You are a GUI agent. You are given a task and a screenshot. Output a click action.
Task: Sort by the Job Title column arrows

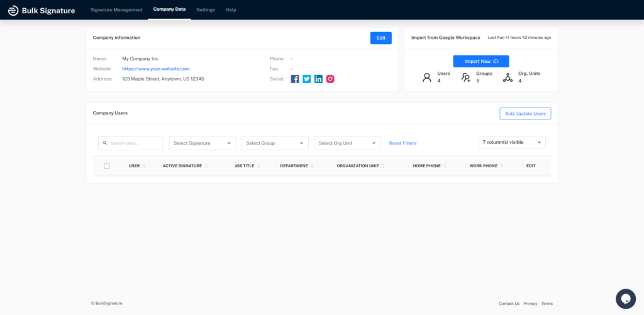[x=258, y=166]
